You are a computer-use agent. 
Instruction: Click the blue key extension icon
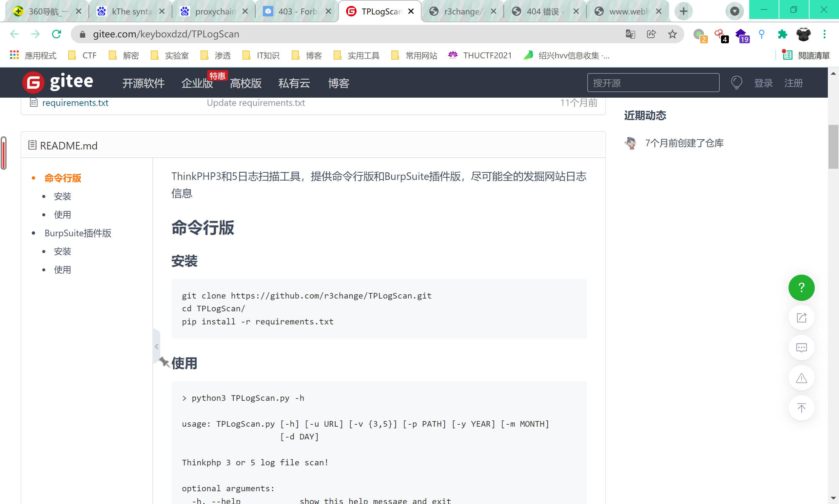[x=762, y=34]
